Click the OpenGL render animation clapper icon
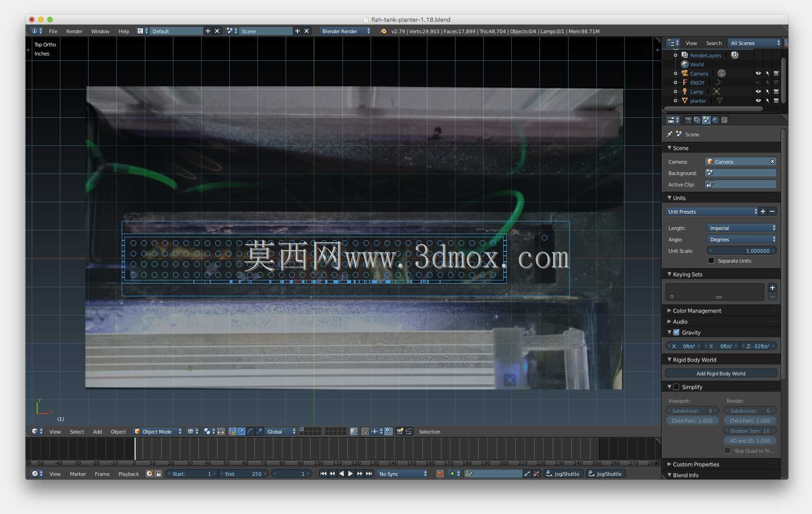 point(409,431)
